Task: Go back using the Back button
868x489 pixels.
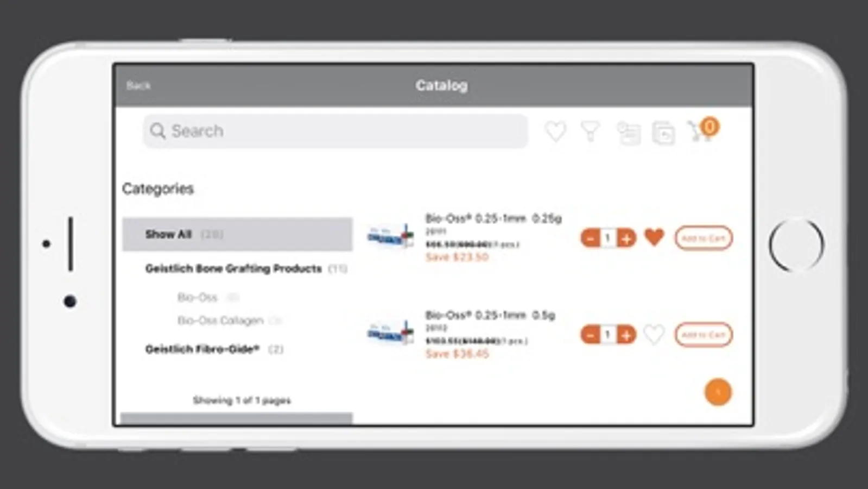Action: click(x=138, y=85)
